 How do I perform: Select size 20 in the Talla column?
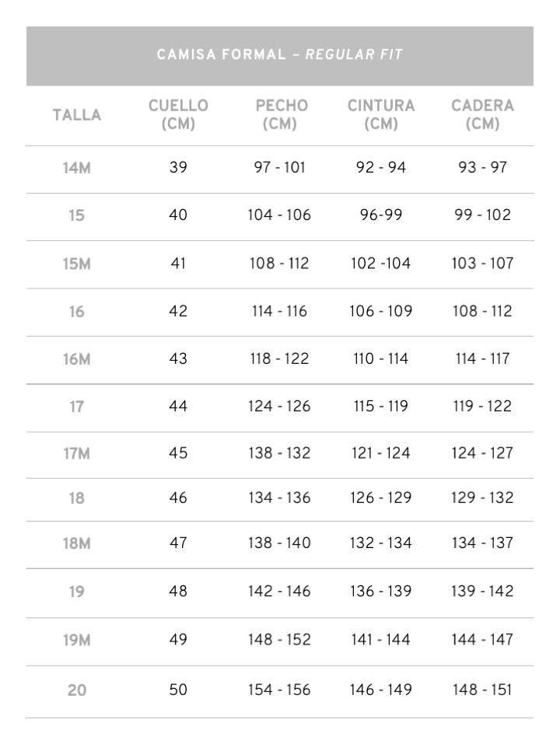77,690
